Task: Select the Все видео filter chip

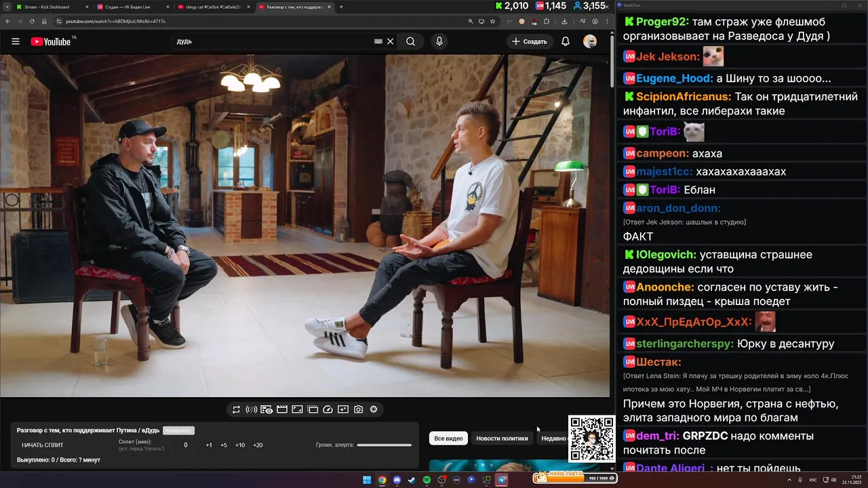Action: 448,439
